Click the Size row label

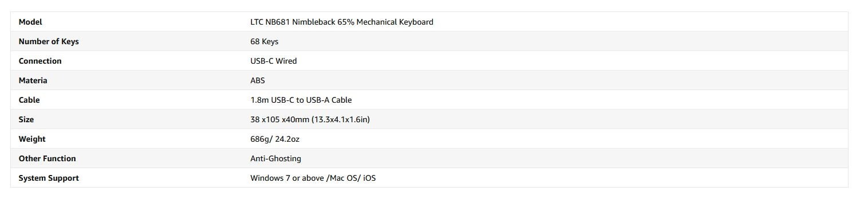[26, 119]
